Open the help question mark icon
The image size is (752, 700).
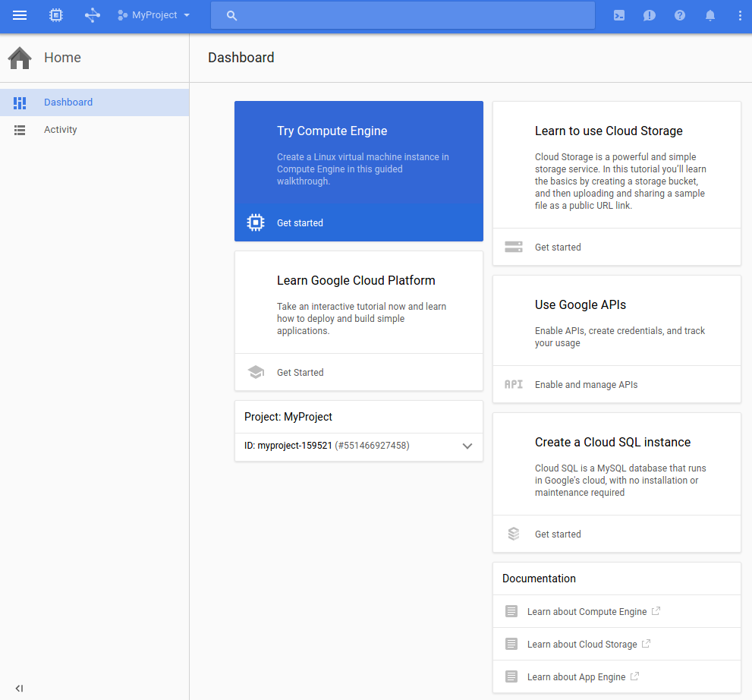click(680, 15)
